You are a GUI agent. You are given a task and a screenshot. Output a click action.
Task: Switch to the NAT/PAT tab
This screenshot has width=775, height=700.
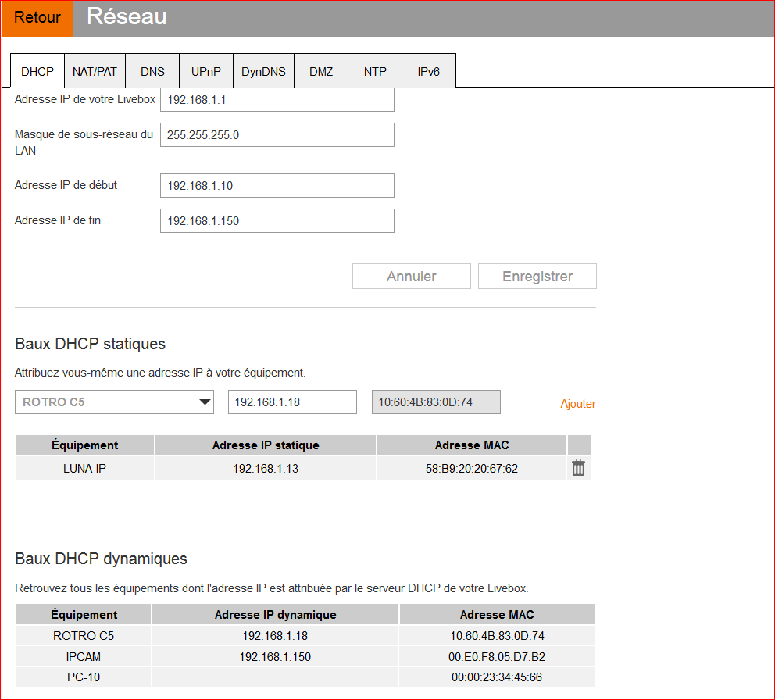pos(95,71)
